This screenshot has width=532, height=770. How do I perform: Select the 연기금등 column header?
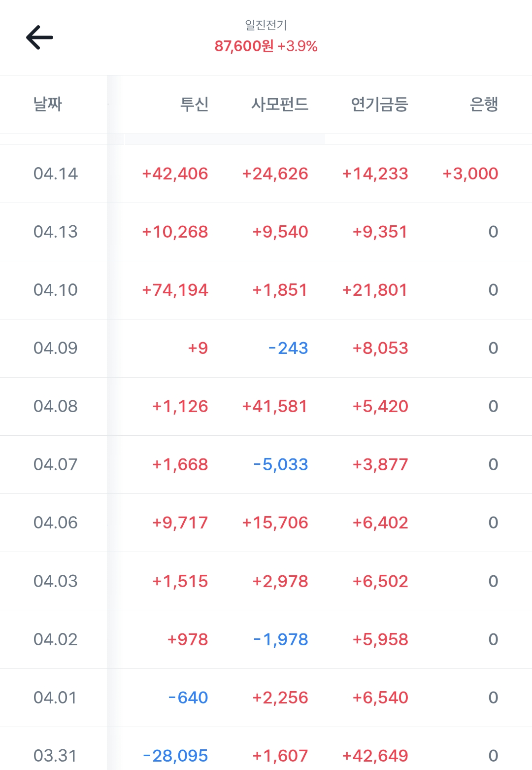point(379,104)
